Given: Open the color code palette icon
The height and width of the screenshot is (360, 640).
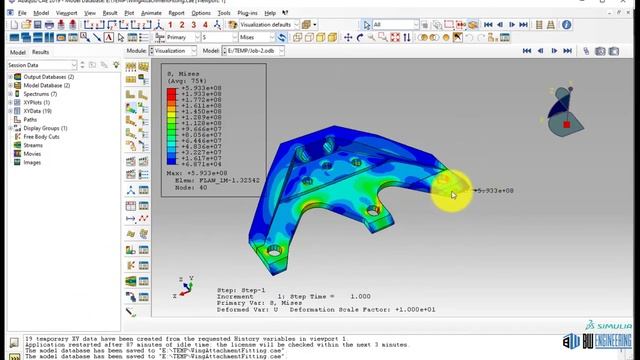Looking at the screenshot, I should 233,25.
